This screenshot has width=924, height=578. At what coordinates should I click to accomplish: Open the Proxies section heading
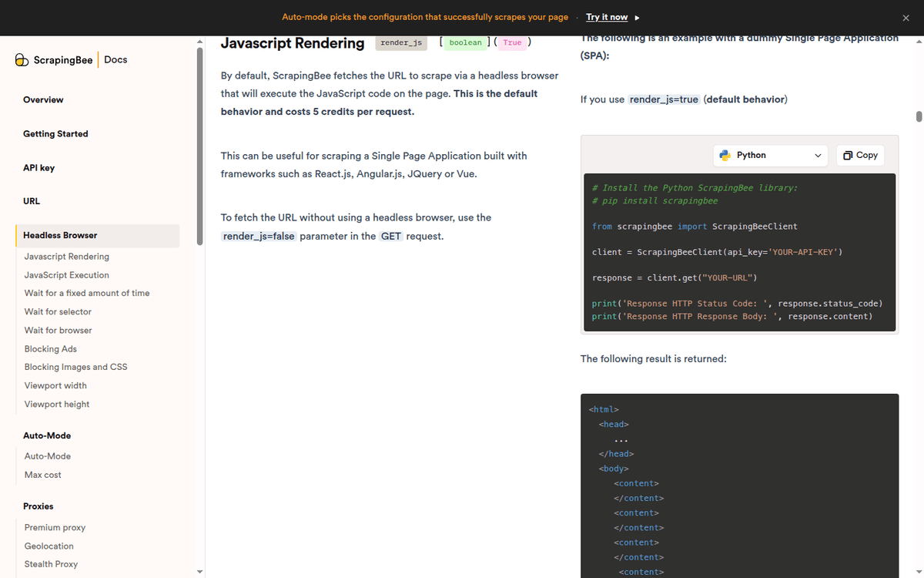(38, 506)
